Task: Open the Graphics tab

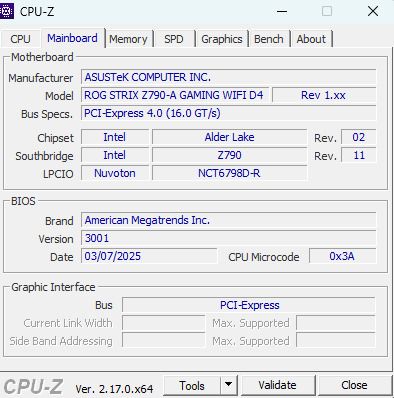Action: point(222,39)
